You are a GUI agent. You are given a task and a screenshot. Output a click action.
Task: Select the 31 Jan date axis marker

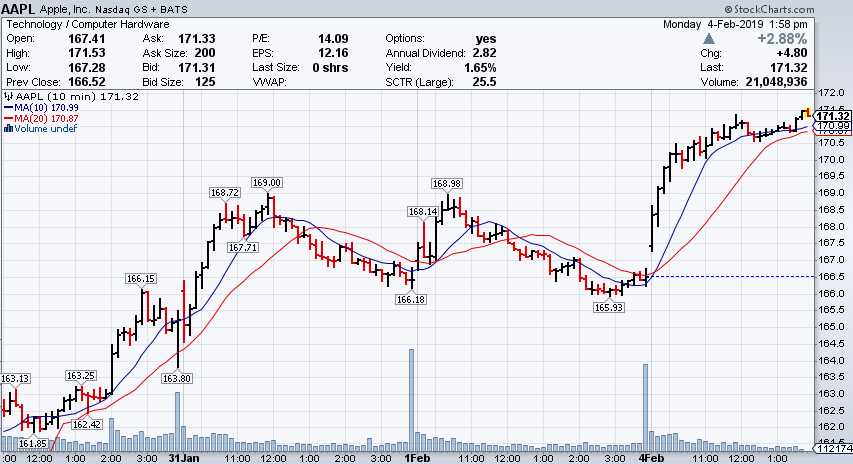coord(182,457)
